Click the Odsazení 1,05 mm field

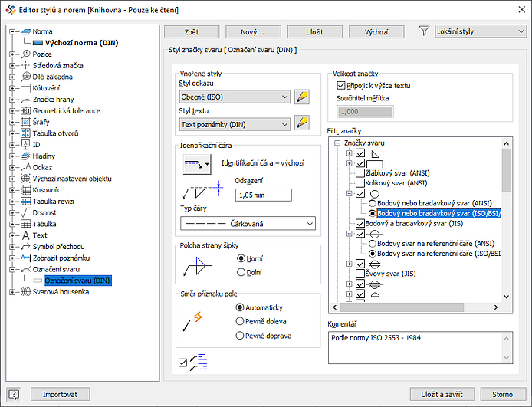click(263, 195)
